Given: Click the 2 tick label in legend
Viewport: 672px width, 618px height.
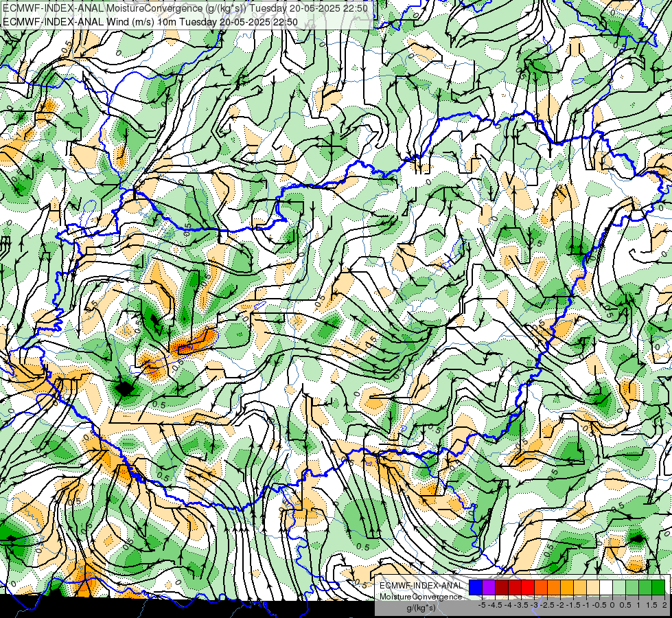Looking at the screenshot, I should click(x=664, y=605).
